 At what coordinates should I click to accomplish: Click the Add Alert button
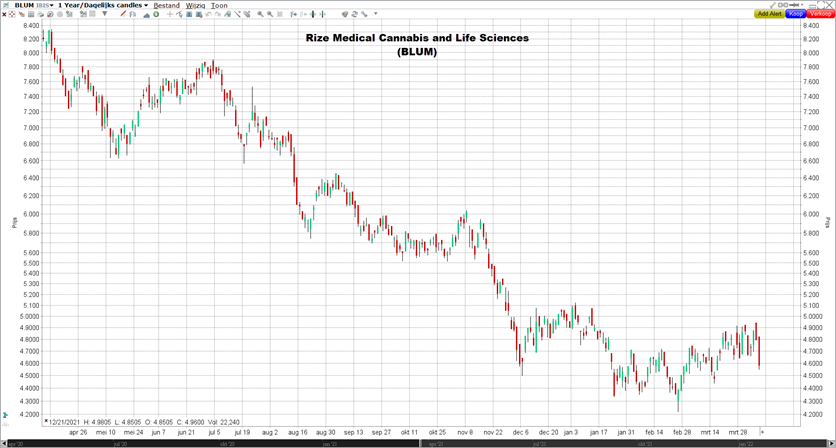[x=769, y=14]
